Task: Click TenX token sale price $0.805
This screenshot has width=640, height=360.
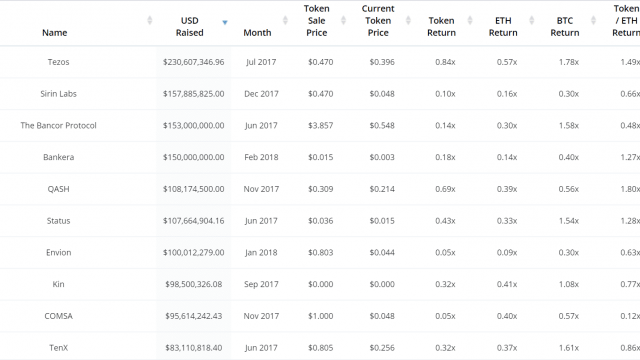Action: (x=320, y=348)
